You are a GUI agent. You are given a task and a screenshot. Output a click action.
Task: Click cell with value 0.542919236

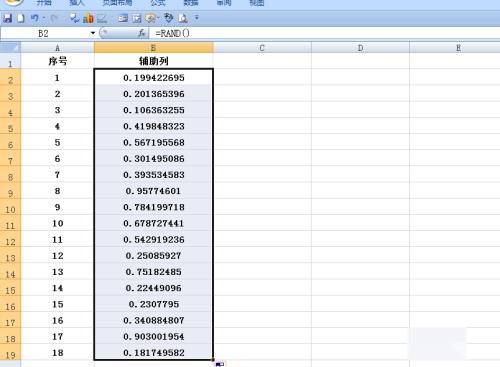pyautogui.click(x=153, y=240)
